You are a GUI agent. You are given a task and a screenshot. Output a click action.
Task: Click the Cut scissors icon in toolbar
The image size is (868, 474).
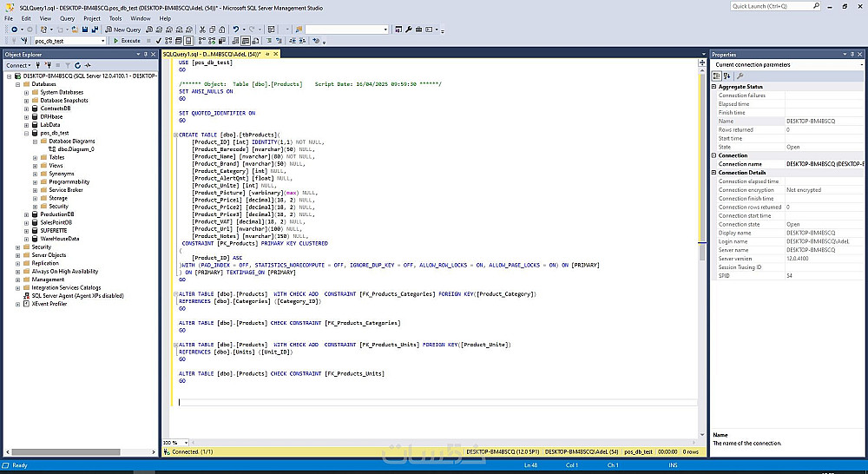[x=201, y=30]
